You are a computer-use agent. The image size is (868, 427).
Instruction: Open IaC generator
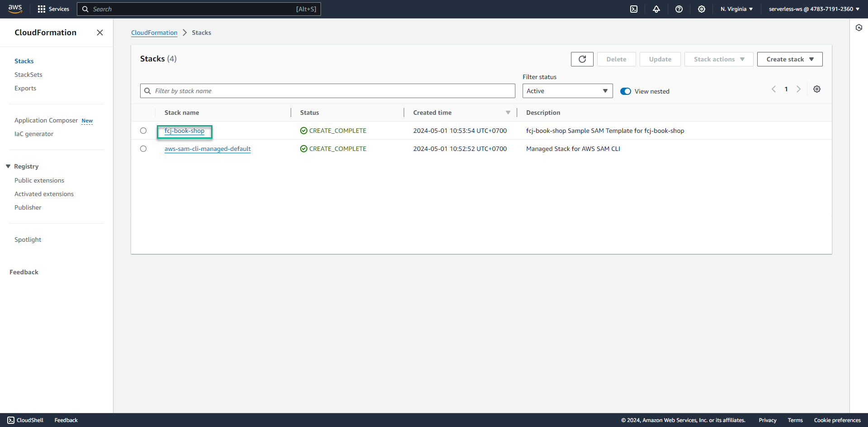(34, 134)
